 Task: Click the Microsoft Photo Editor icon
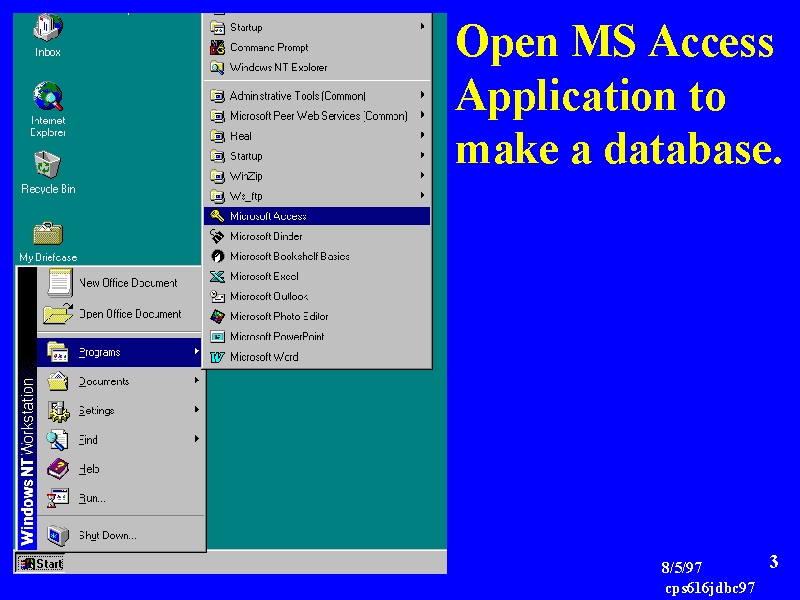pos(217,316)
